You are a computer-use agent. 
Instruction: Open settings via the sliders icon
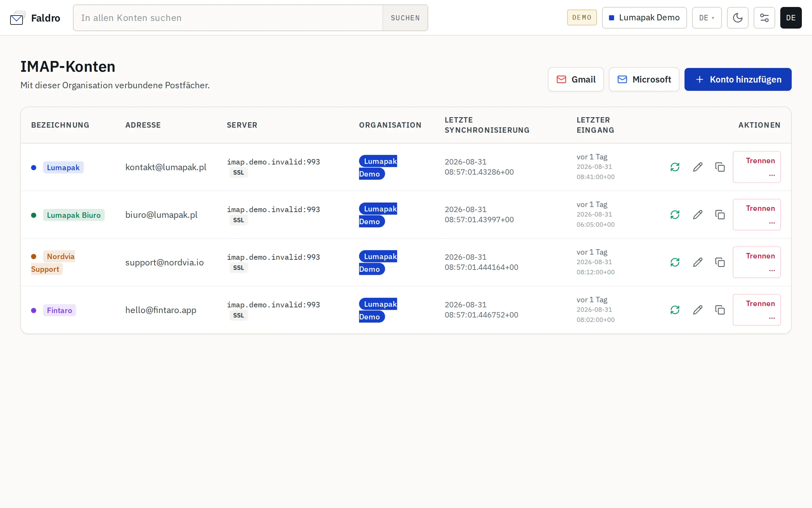(764, 18)
